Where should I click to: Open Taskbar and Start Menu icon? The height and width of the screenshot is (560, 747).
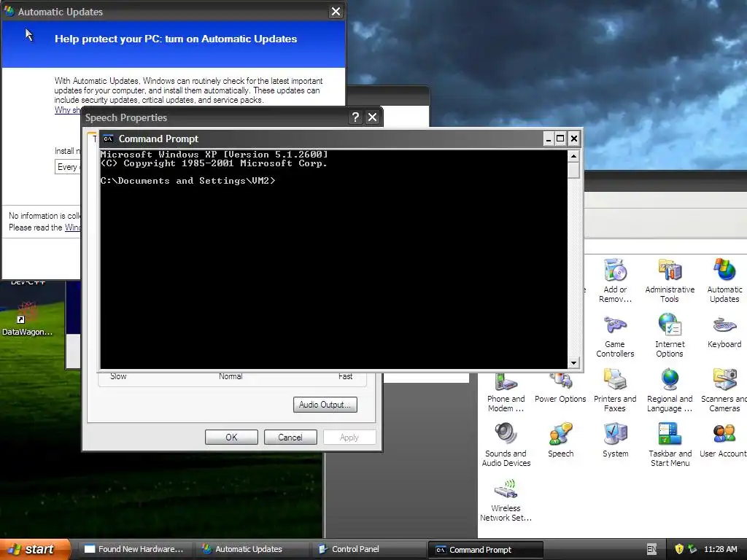point(670,445)
